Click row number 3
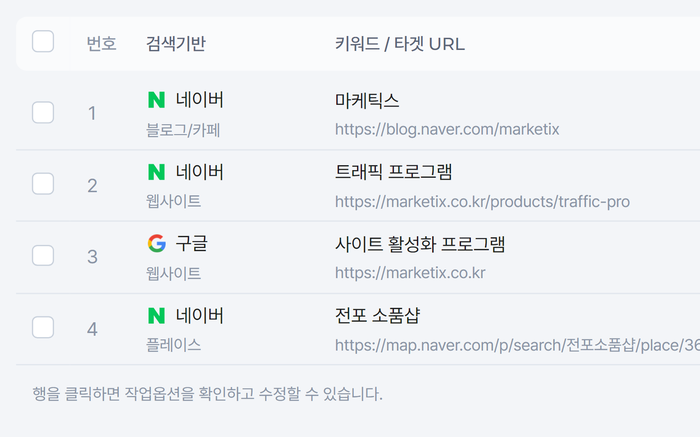The width and height of the screenshot is (700, 437). (92, 257)
